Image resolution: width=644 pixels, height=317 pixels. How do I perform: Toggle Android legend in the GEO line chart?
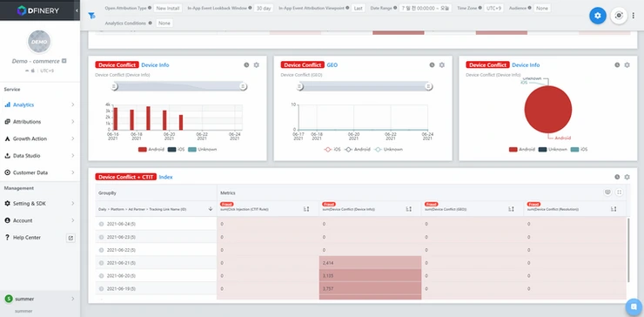click(x=357, y=149)
